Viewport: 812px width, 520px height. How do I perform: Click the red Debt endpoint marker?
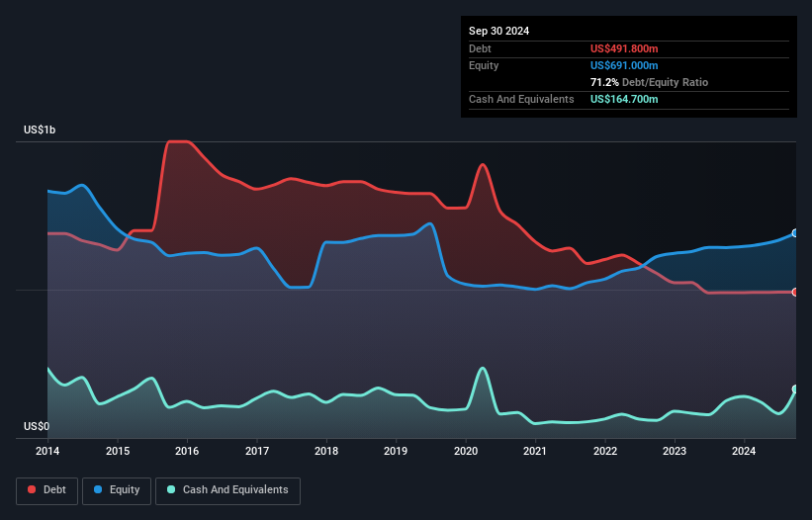pyautogui.click(x=795, y=293)
